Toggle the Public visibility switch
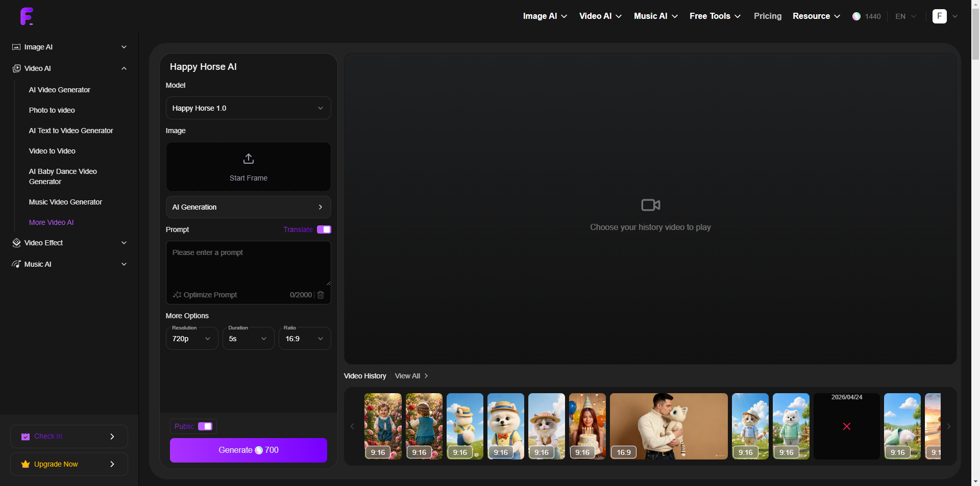The width and height of the screenshot is (980, 486). point(205,426)
